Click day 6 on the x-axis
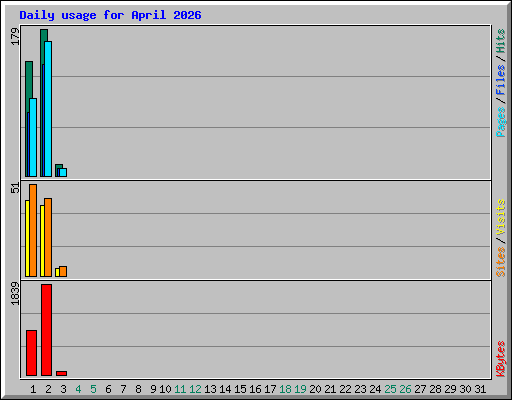Image resolution: width=512 pixels, height=400 pixels. coord(108,389)
